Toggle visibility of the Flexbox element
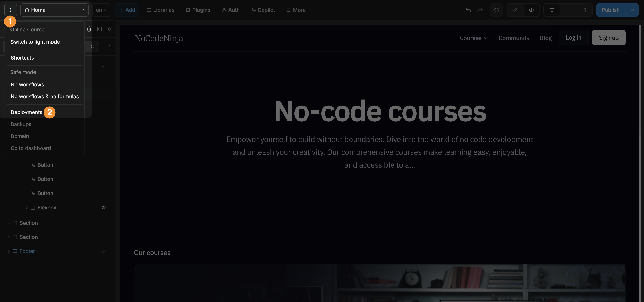 [x=104, y=208]
